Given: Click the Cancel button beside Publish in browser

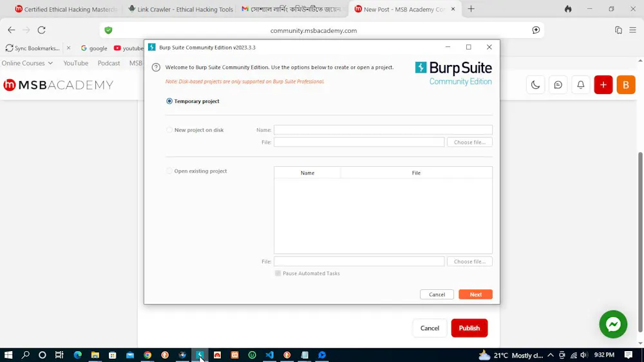Looking at the screenshot, I should (x=430, y=328).
